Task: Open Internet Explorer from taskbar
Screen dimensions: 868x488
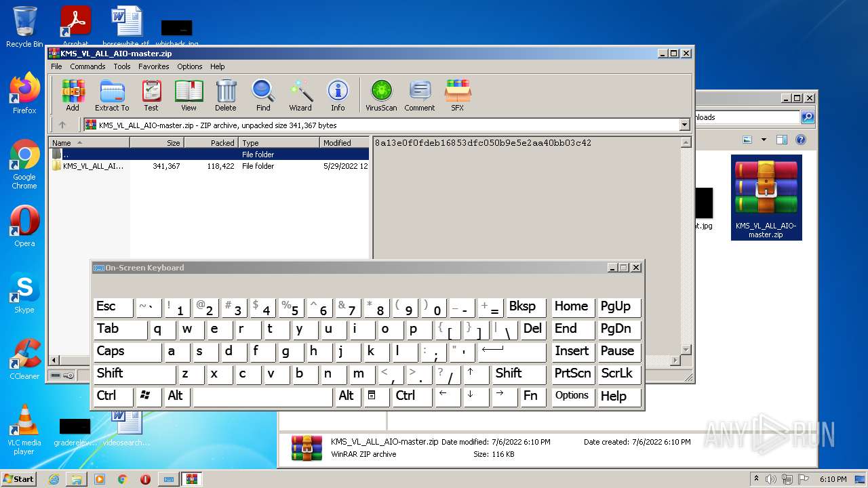Action: tap(54, 479)
